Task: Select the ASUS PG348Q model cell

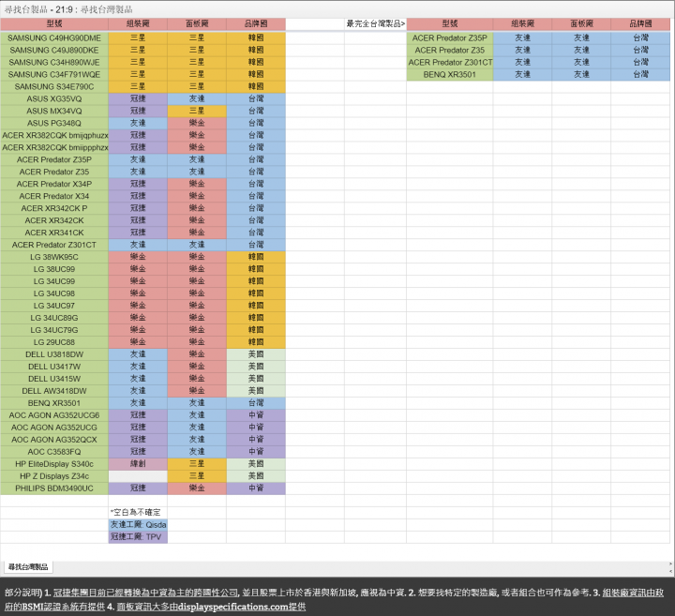Action: coord(54,123)
